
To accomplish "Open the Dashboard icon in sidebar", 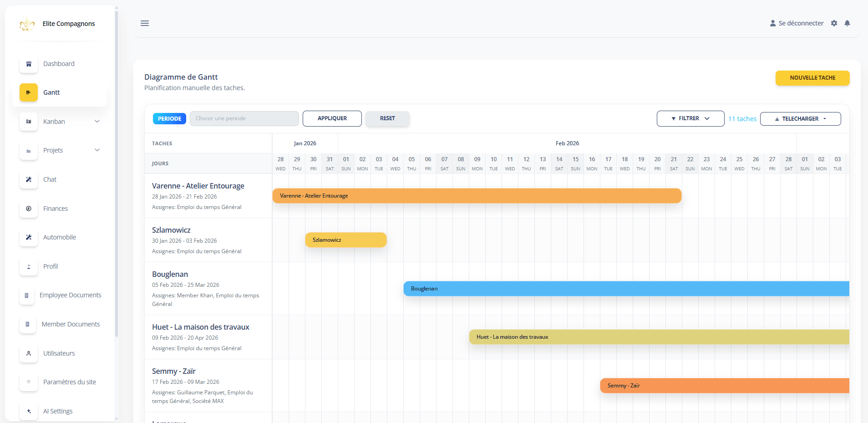I will (x=29, y=64).
